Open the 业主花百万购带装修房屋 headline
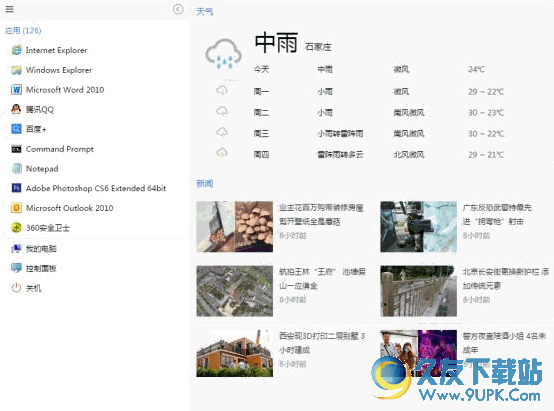Viewport: 554px width, 411px height. pyautogui.click(x=321, y=215)
